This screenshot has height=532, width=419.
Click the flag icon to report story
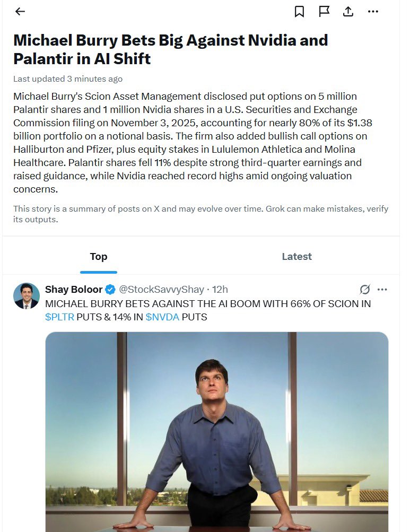coord(324,11)
